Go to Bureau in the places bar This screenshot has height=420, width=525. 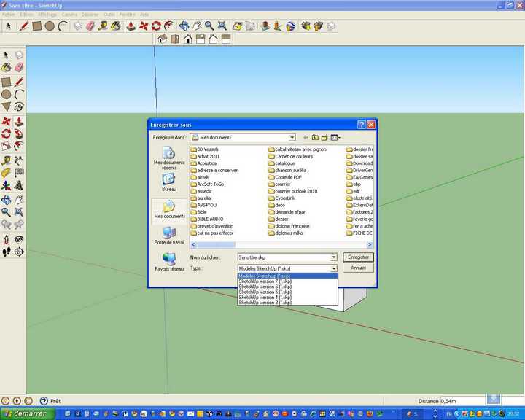point(169,182)
